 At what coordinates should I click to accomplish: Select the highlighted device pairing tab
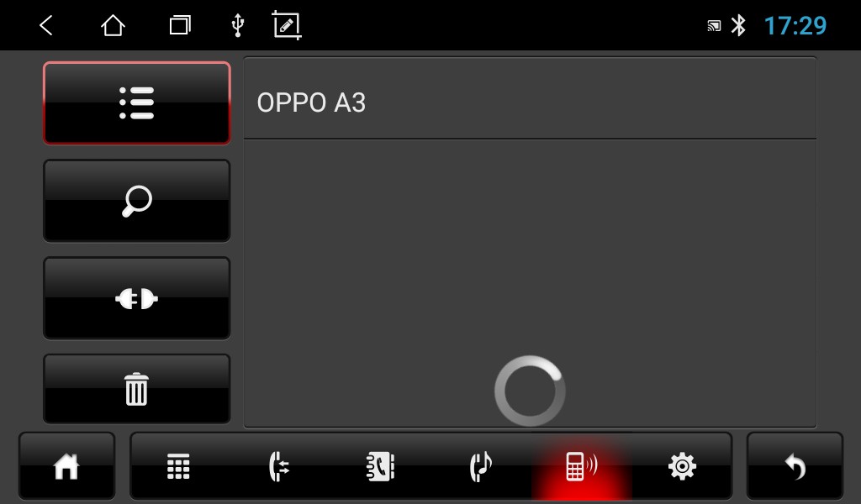pyautogui.click(x=582, y=467)
